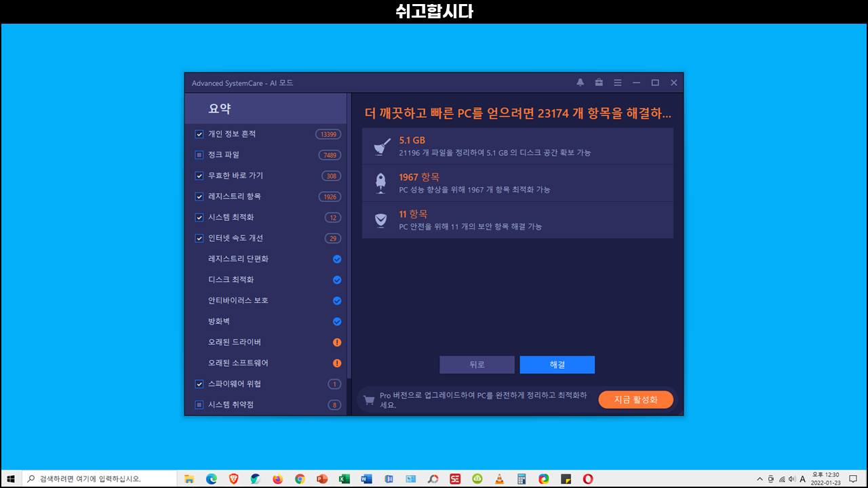Open the 11 항목 security result
The width and height of the screenshot is (868, 488).
[517, 220]
